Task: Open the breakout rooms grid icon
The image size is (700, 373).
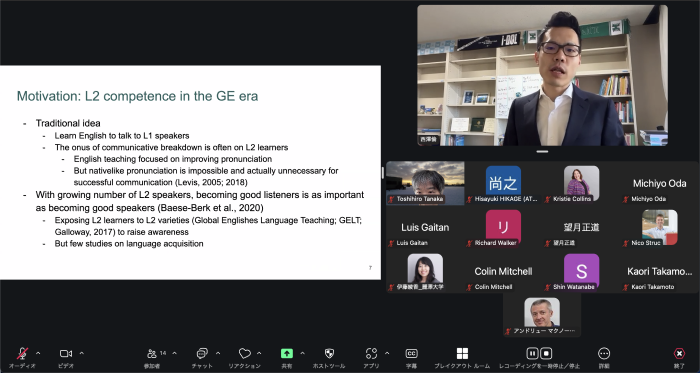Action: click(462, 353)
